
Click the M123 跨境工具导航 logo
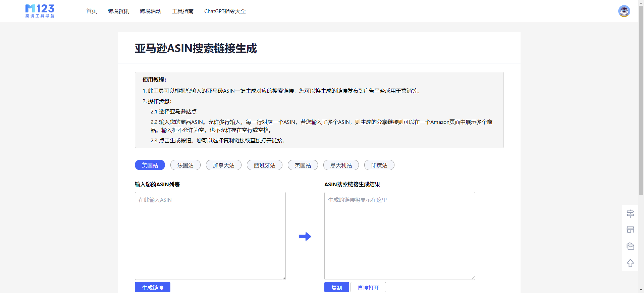(x=40, y=11)
